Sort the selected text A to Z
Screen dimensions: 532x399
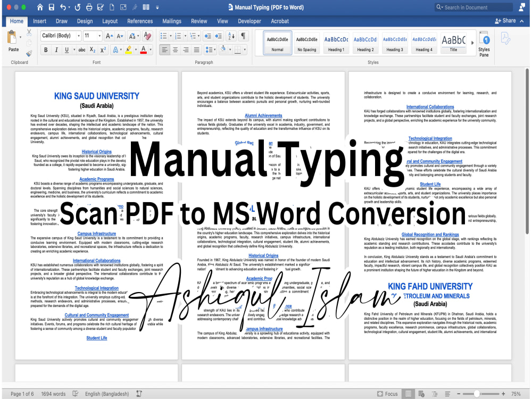point(231,36)
